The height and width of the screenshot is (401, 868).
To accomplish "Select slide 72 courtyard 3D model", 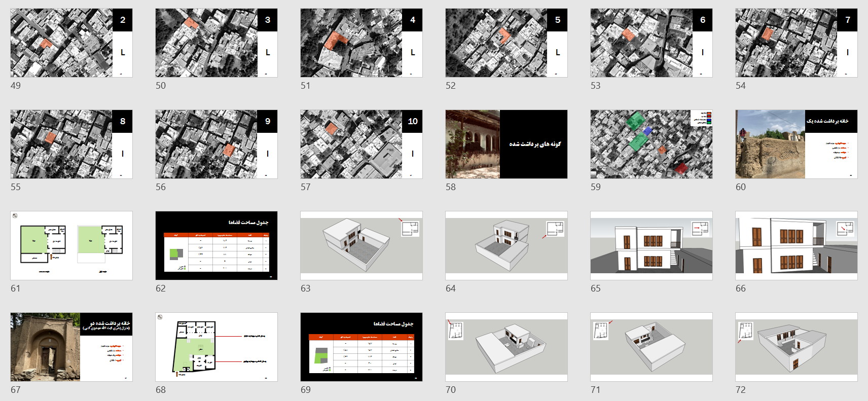I will (796, 347).
